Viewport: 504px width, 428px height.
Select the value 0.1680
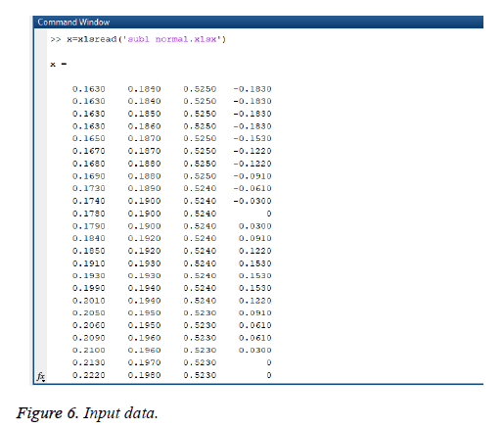(89, 164)
